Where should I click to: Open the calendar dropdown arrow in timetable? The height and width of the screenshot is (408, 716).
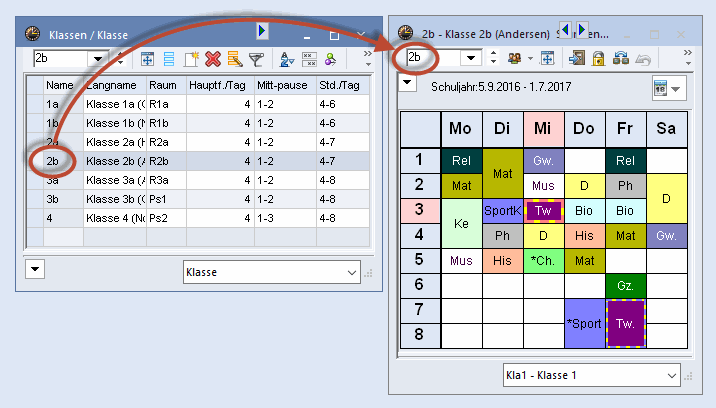[x=676, y=89]
